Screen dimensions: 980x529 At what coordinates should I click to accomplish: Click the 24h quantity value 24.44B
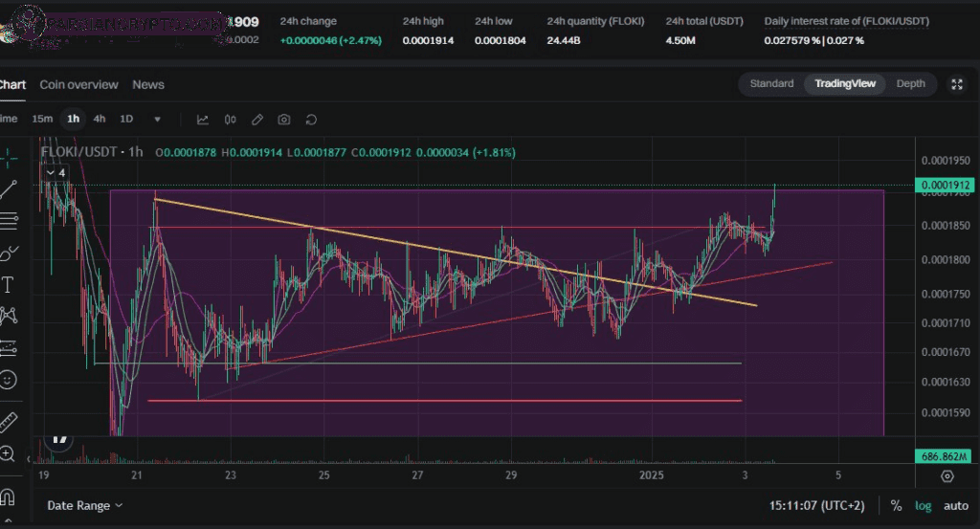click(x=564, y=40)
